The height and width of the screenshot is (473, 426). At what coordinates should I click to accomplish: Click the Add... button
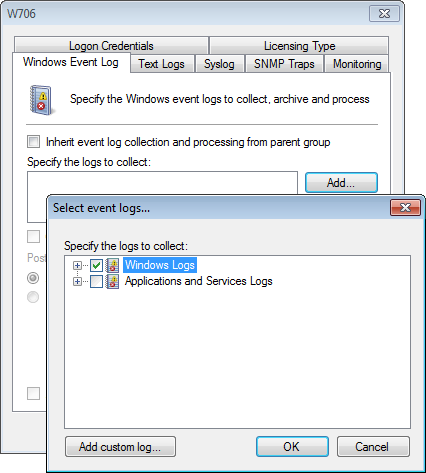(x=341, y=183)
